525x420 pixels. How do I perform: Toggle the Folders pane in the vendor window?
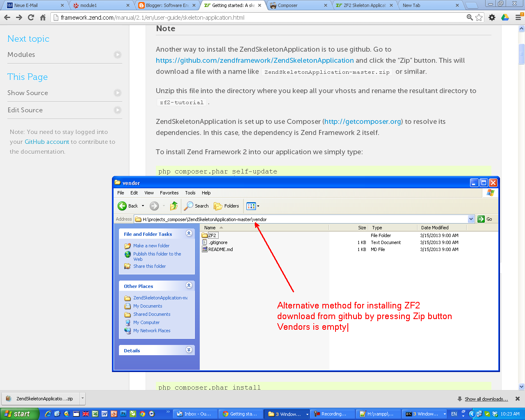(x=226, y=206)
